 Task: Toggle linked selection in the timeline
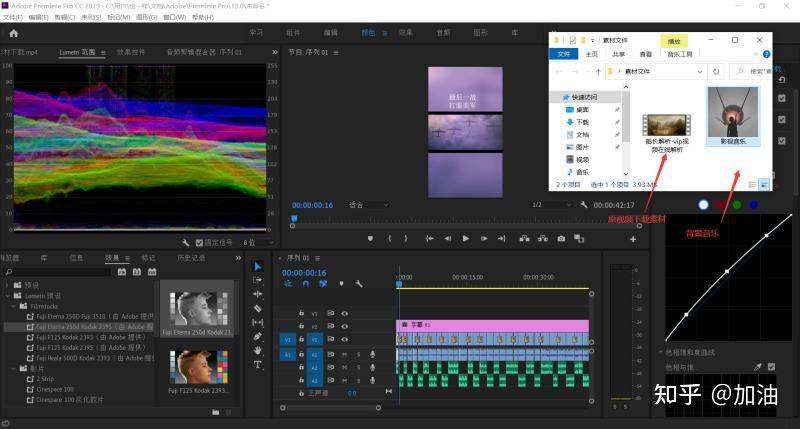tap(323, 284)
